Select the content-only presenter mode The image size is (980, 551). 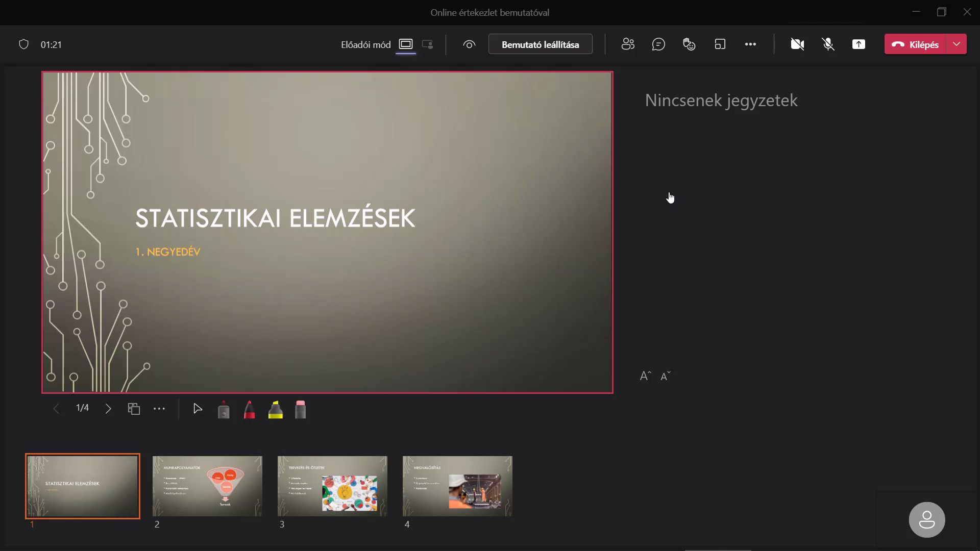pos(406,44)
